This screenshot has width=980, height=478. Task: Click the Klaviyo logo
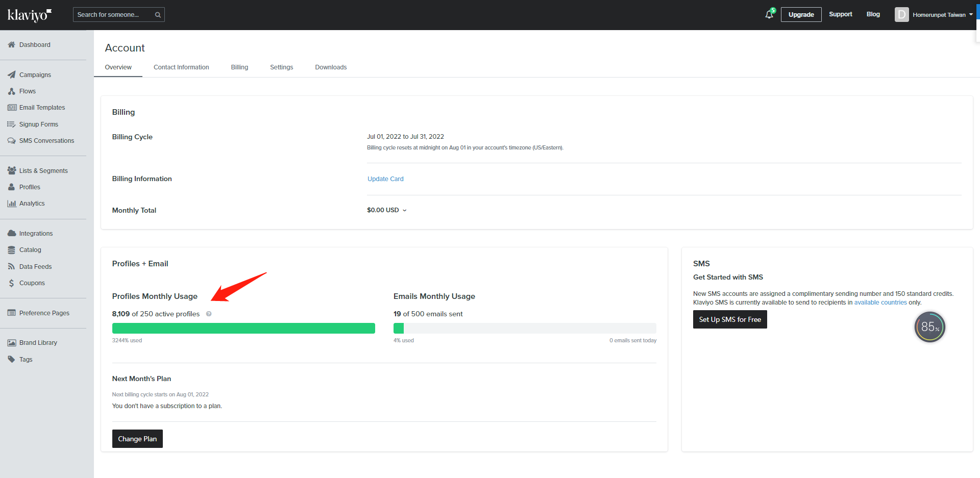tap(30, 15)
